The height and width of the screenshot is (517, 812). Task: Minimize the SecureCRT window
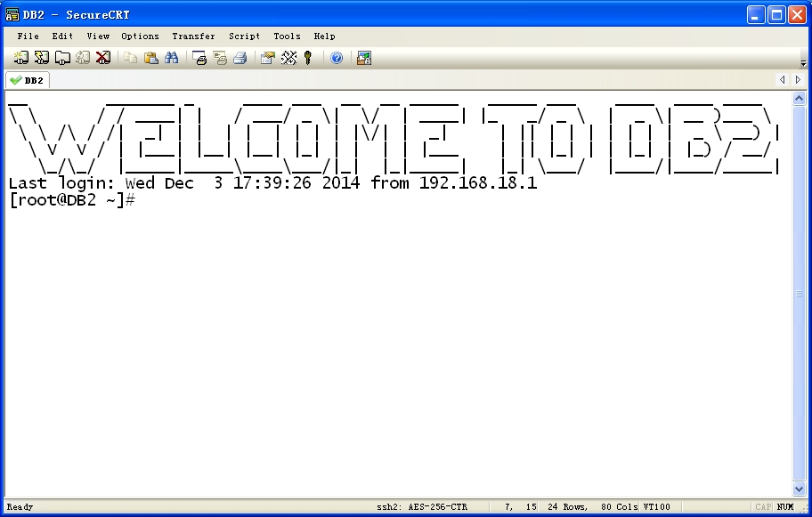tap(756, 14)
